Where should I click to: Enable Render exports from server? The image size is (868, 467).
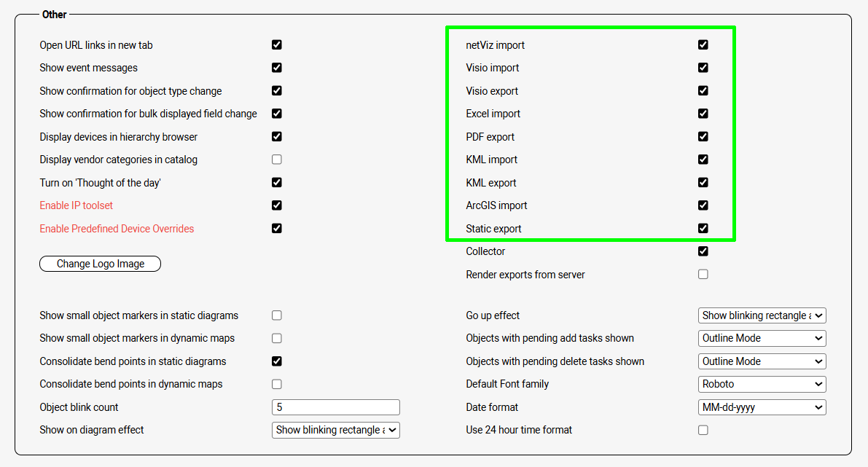coord(703,275)
